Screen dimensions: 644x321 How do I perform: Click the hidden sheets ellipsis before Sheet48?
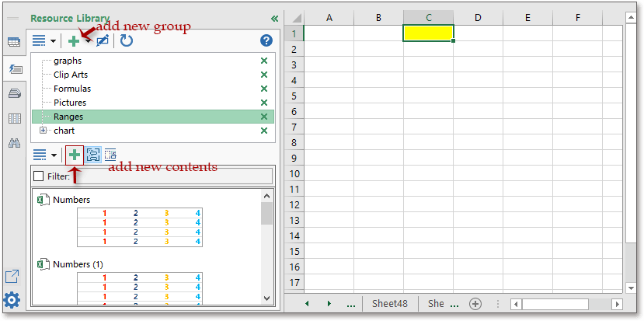coord(351,305)
